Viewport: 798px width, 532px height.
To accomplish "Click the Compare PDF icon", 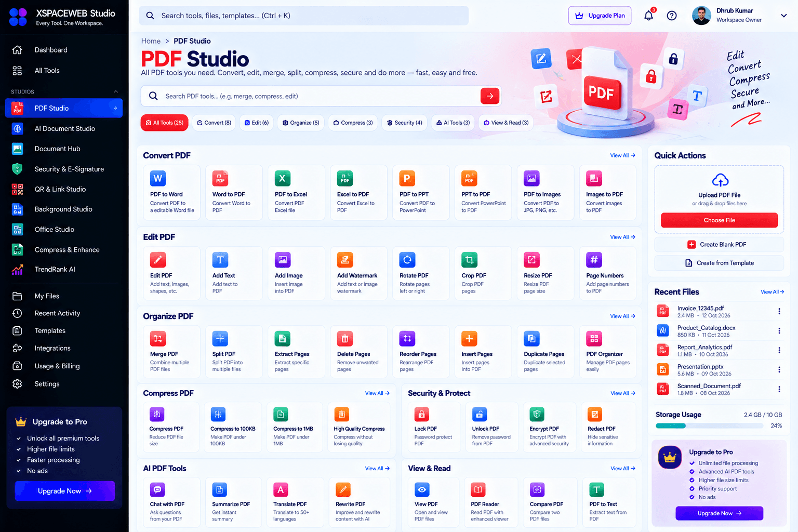I will coord(537,489).
